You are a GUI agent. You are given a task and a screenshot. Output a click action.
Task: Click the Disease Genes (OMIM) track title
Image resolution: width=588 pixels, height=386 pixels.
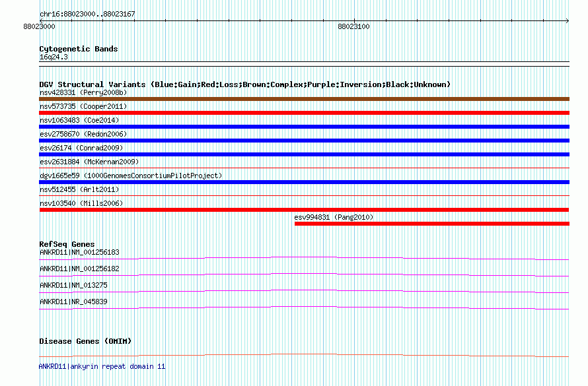click(85, 341)
